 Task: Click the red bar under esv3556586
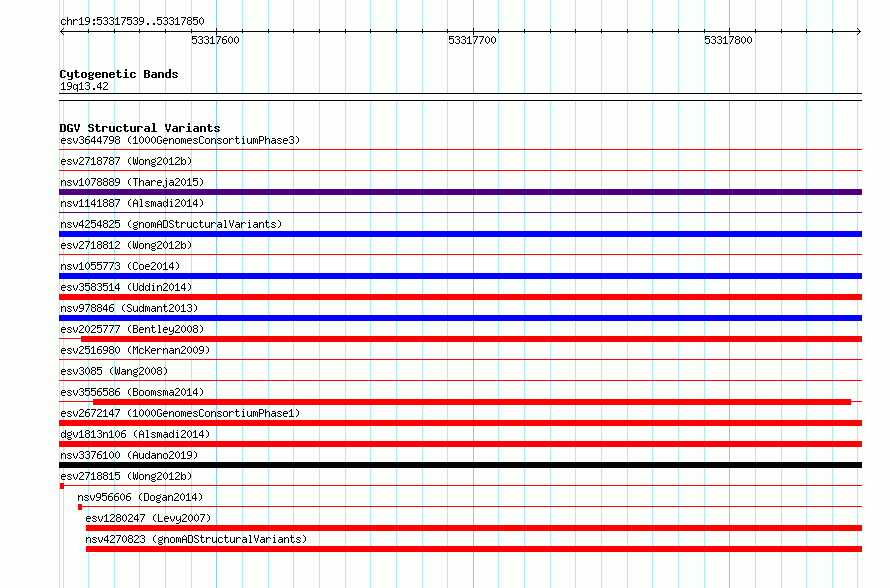click(472, 402)
